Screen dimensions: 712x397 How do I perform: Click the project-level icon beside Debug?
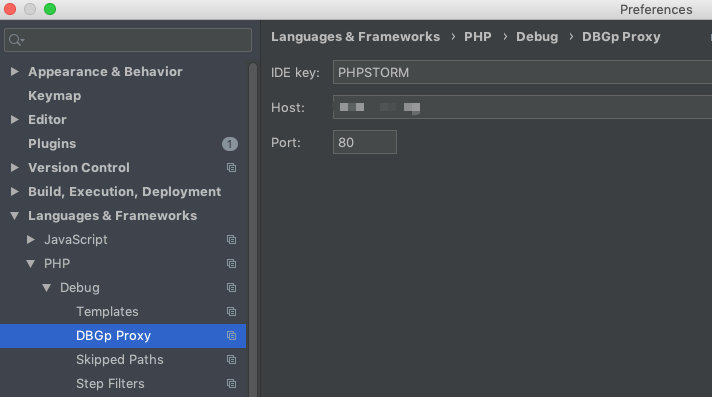pos(232,288)
